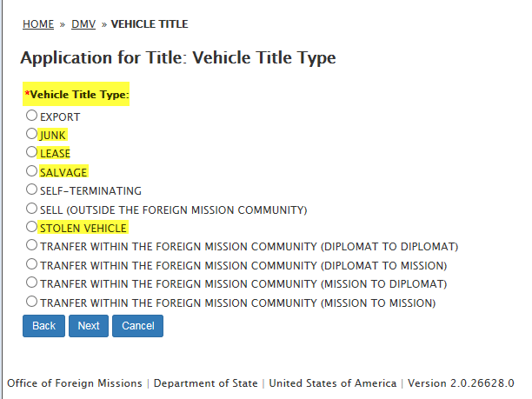532x399 pixels.
Task: Select transfer Mission to Diplomat option
Action: pos(31,283)
